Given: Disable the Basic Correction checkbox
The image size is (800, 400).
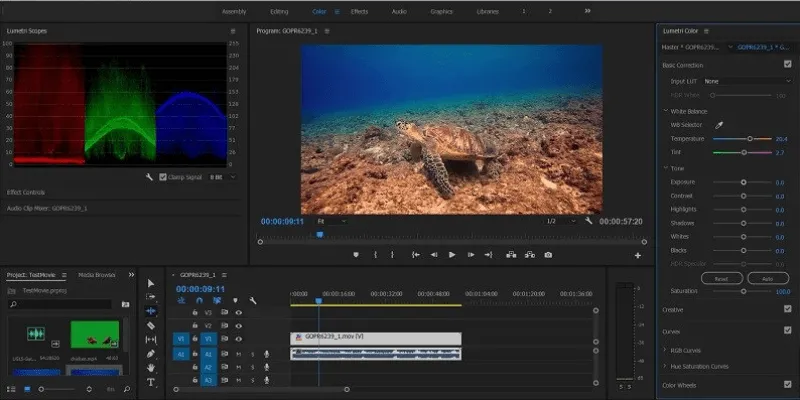Looking at the screenshot, I should pyautogui.click(x=788, y=64).
